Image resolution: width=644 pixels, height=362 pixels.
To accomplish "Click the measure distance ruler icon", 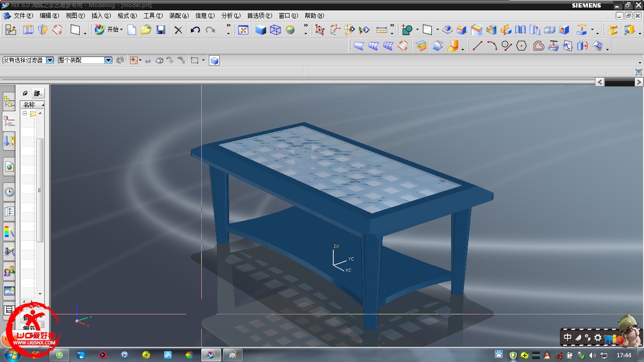I will point(382,30).
